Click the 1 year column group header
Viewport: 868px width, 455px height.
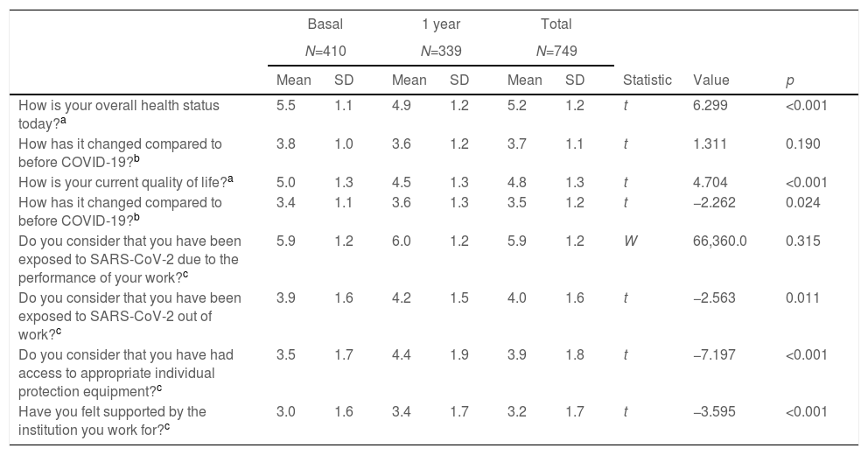(x=440, y=24)
